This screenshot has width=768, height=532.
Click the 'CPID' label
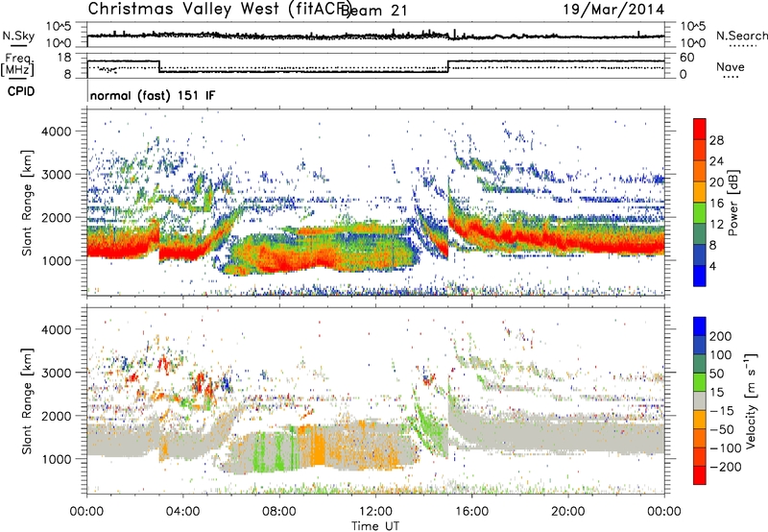[x=21, y=91]
